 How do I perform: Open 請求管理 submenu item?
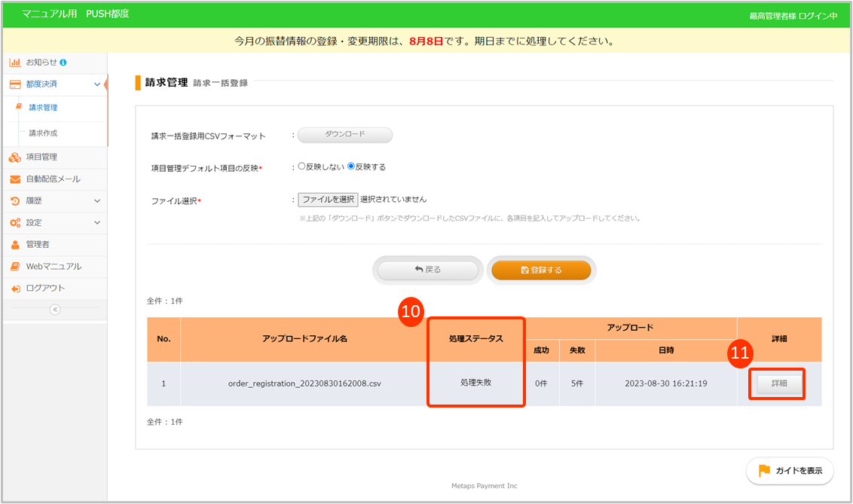43,108
